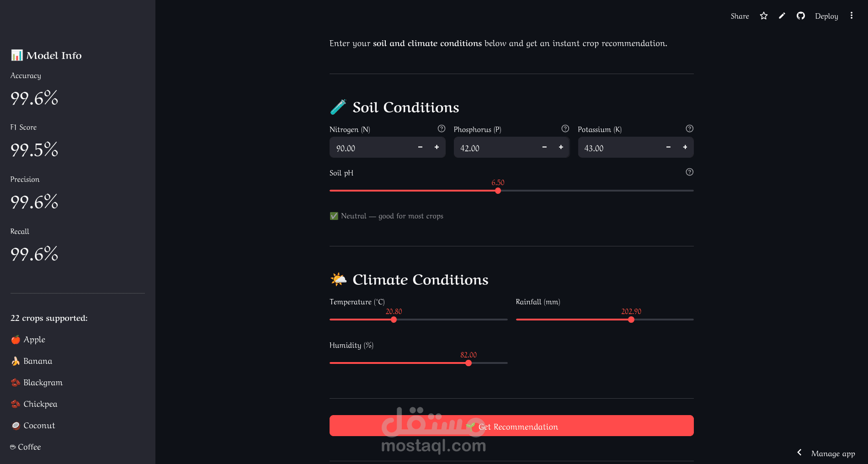Open the GitHub repository icon
The width and height of the screenshot is (868, 464).
pos(800,16)
